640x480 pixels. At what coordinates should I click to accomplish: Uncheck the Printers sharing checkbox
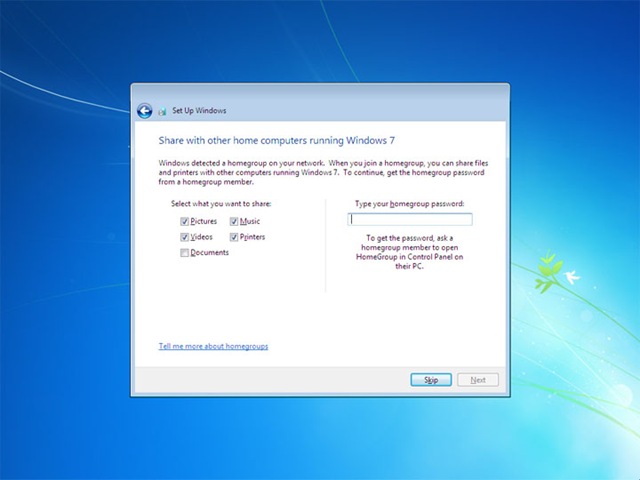234,237
